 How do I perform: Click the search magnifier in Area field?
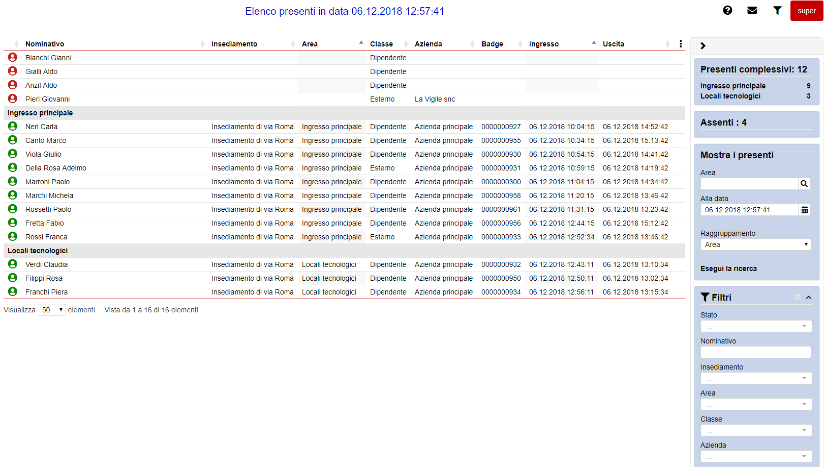(x=803, y=184)
